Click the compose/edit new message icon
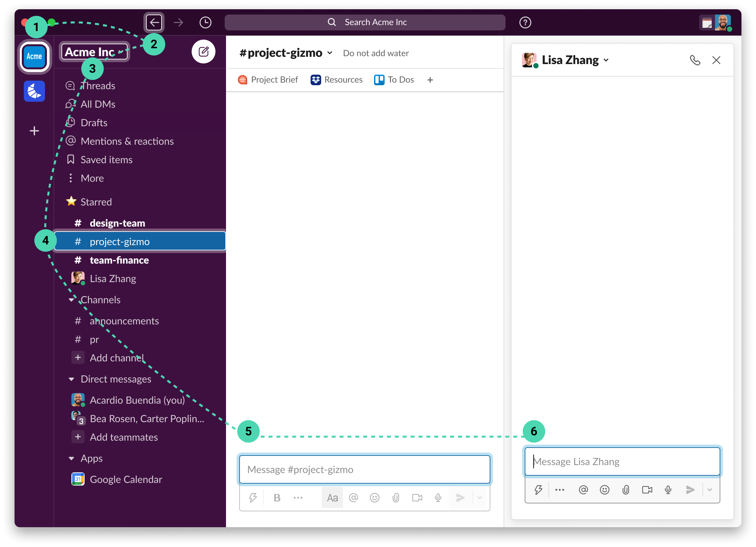 (x=204, y=52)
